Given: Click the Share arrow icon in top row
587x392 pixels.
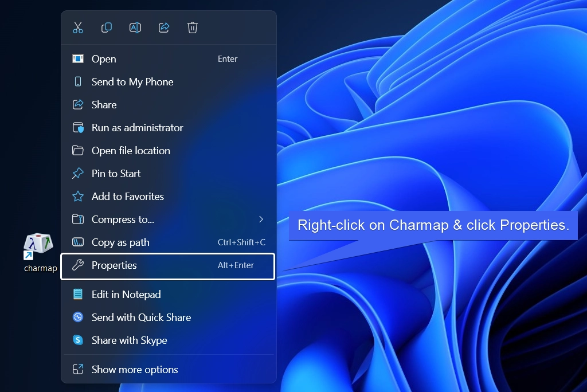Looking at the screenshot, I should [x=164, y=28].
